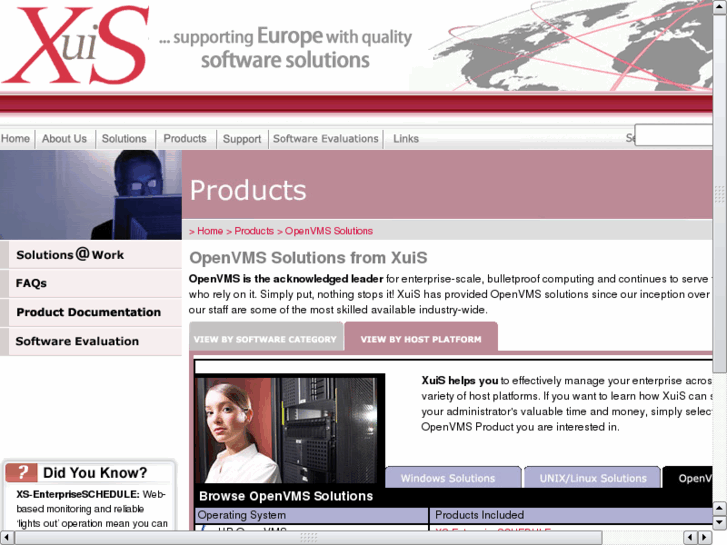Click the horizontal scrollbar thumb
This screenshot has width=727, height=545.
pyautogui.click(x=309, y=538)
